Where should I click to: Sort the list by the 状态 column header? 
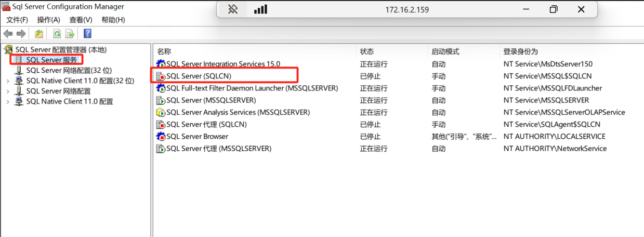tap(367, 51)
